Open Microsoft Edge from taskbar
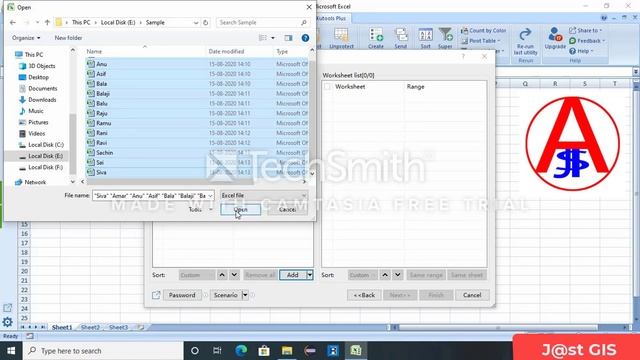This screenshot has height=360, width=640. click(x=241, y=351)
